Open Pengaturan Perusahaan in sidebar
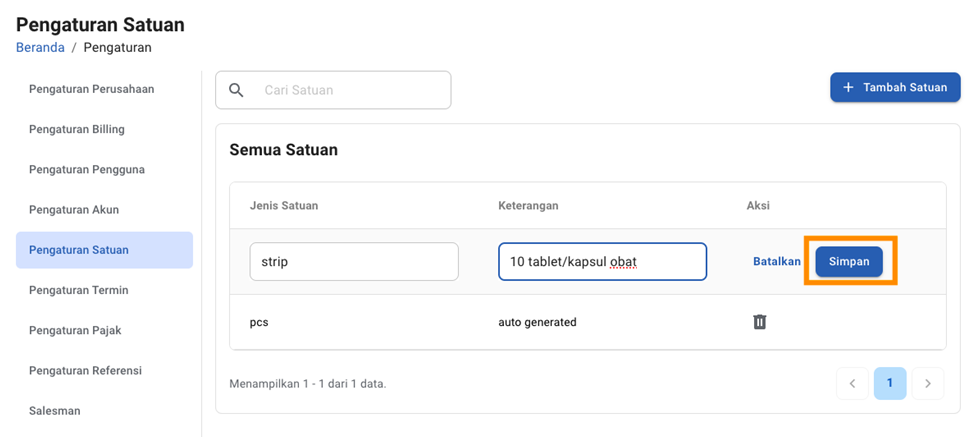971x437 pixels. tap(91, 89)
